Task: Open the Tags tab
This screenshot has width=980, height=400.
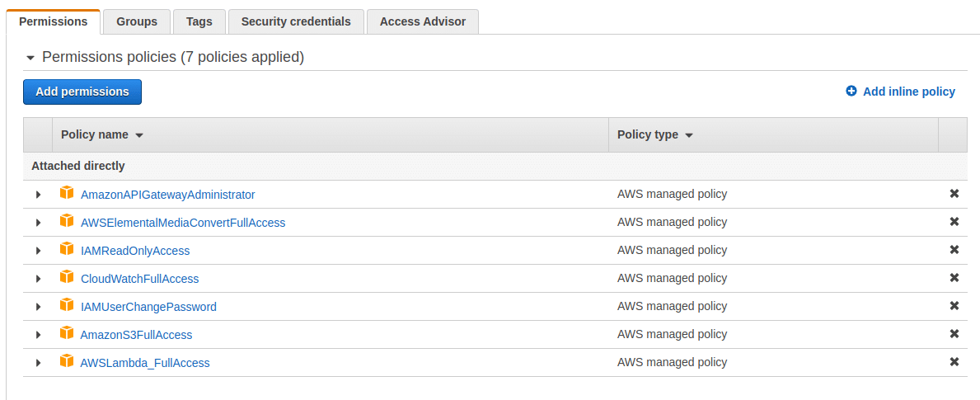Action: coord(199,22)
